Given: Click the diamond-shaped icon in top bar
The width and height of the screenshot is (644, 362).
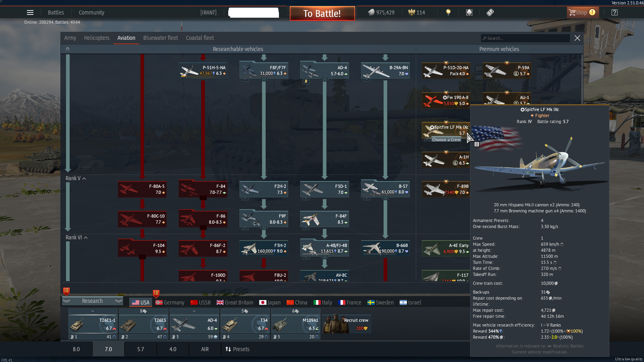Looking at the screenshot, I should point(469,12).
